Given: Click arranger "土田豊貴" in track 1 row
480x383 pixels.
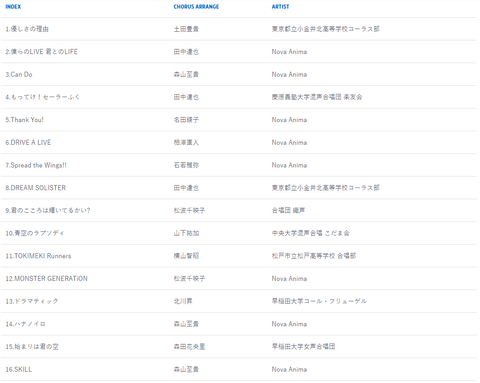Looking at the screenshot, I should (x=186, y=29).
